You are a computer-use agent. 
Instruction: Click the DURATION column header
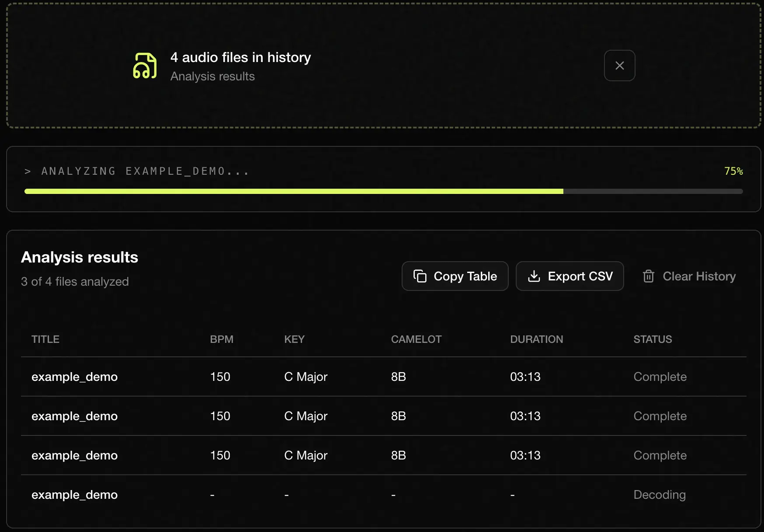point(536,339)
